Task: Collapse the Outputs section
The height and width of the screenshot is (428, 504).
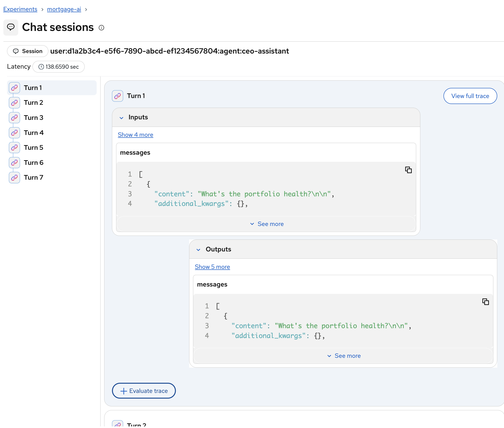Action: point(198,250)
